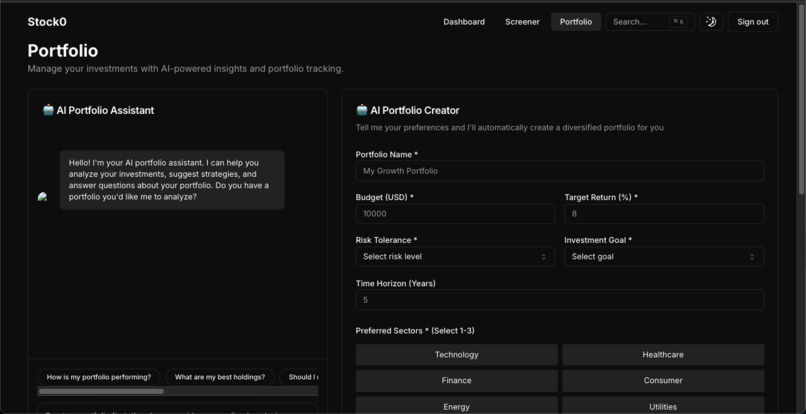This screenshot has height=414, width=806.
Task: Click the Portfolio Name input field
Action: point(559,171)
